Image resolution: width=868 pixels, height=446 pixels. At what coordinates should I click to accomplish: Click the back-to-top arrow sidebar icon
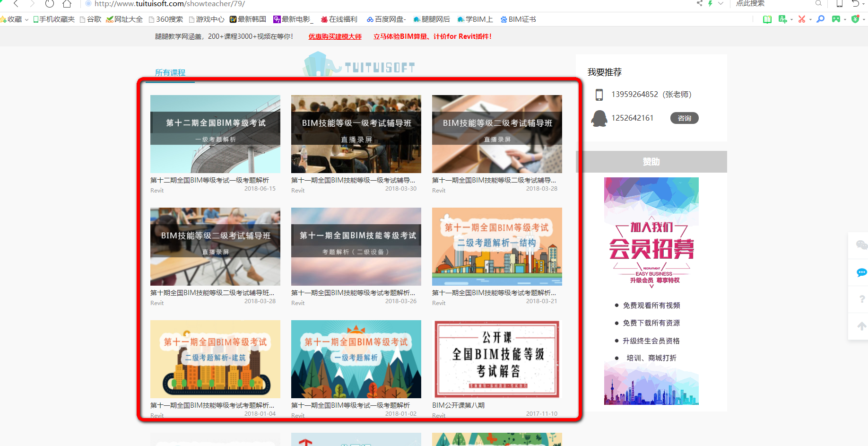pos(862,326)
